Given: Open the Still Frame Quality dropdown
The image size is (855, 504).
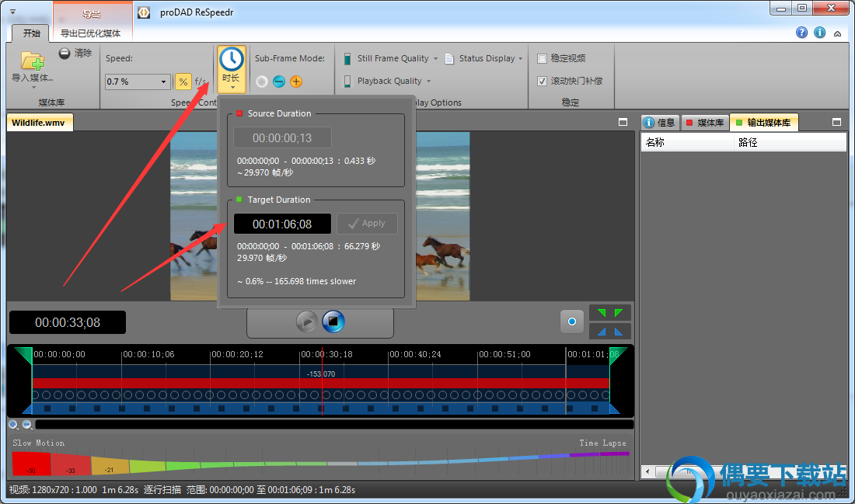Looking at the screenshot, I should 390,58.
